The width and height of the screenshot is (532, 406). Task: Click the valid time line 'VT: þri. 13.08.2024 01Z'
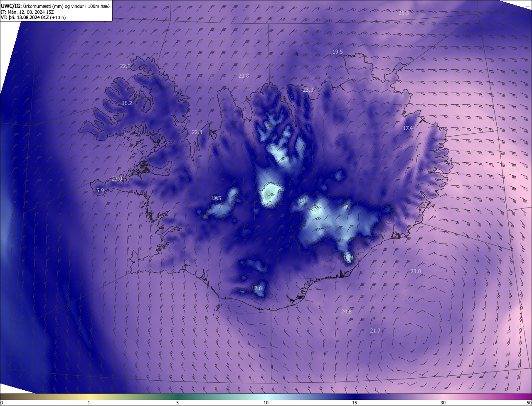(x=25, y=17)
